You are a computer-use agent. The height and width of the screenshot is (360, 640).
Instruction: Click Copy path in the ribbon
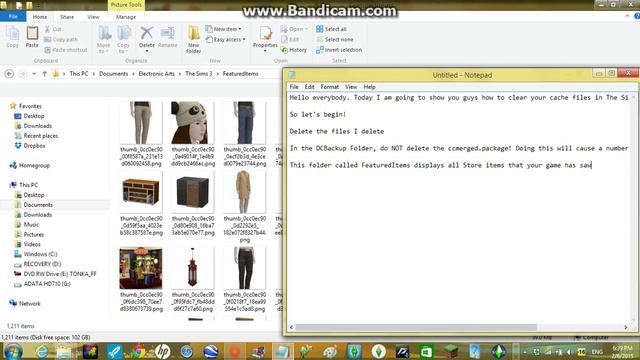61,40
